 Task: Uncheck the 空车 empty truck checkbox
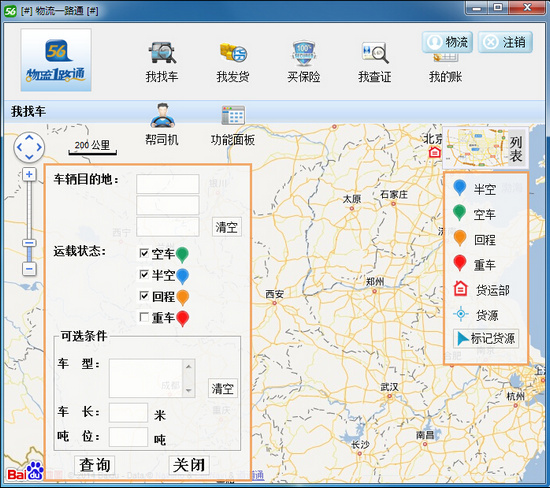tap(144, 253)
